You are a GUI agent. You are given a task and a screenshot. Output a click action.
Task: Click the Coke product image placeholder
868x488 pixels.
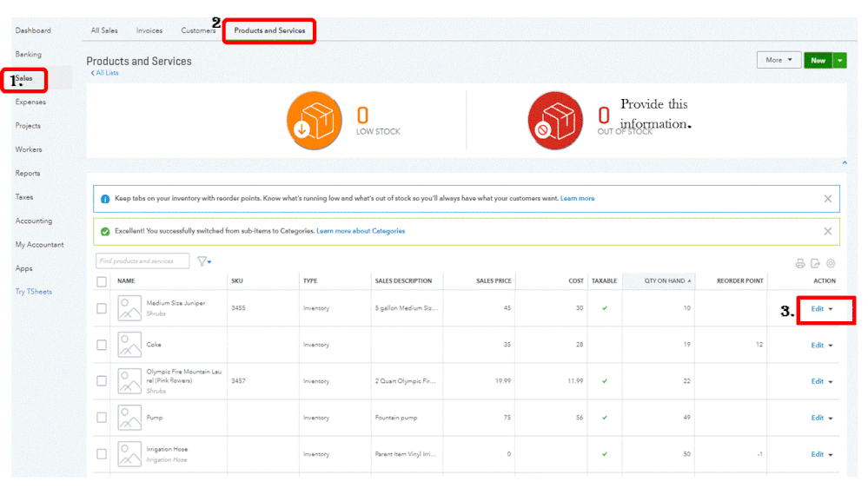coord(129,345)
